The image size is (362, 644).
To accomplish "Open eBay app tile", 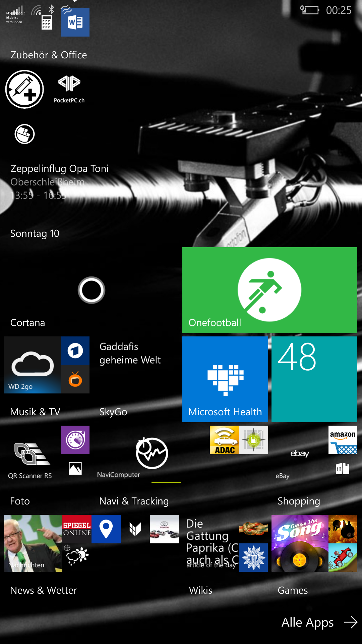I will 300,454.
